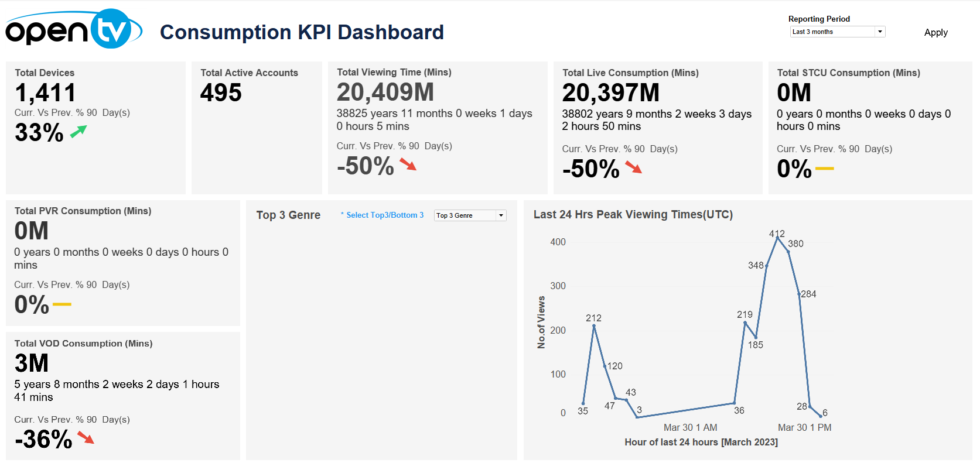This screenshot has width=980, height=463.
Task: Select the 212 data point on chart
Action: coord(594,325)
